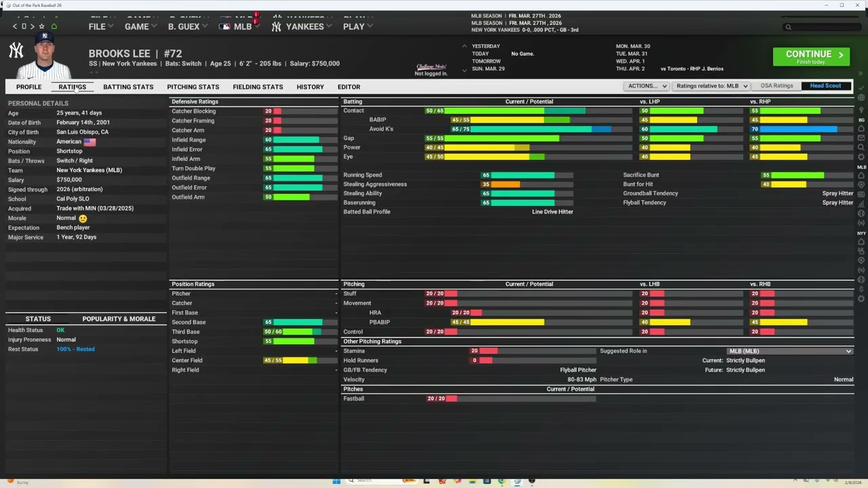The height and width of the screenshot is (488, 868).
Task: Open the B. GUEX manager dropdown
Action: coord(187,26)
